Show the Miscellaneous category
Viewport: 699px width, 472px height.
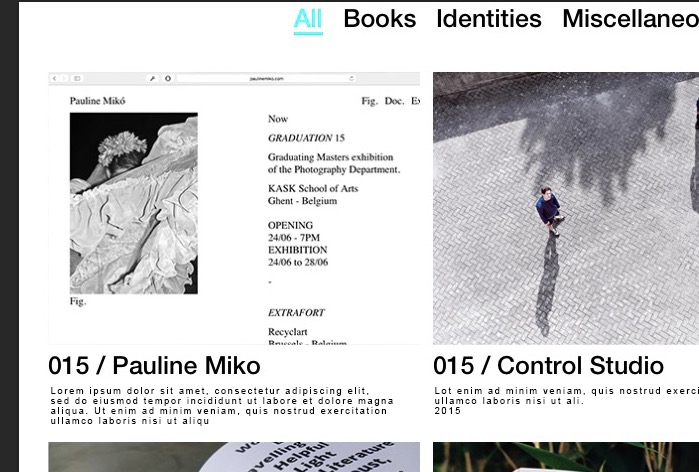pyautogui.click(x=630, y=19)
